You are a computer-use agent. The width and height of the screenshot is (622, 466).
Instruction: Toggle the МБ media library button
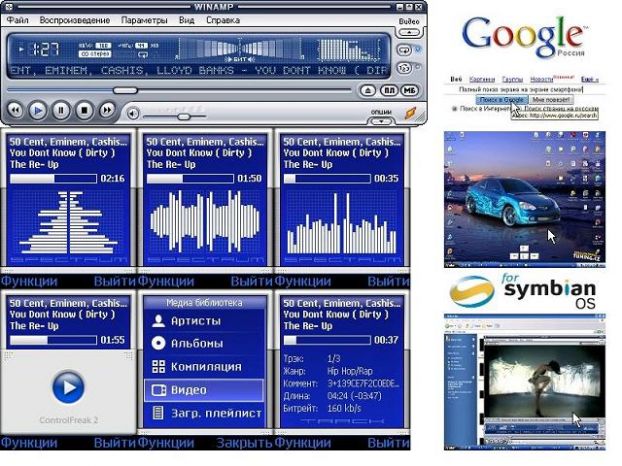coord(409,90)
